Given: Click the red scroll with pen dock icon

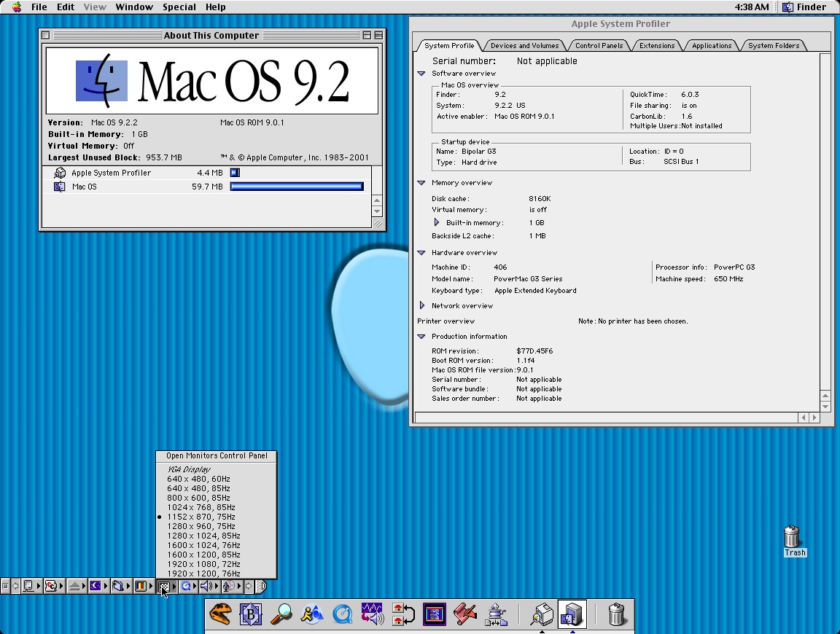Looking at the screenshot, I should pos(464,614).
